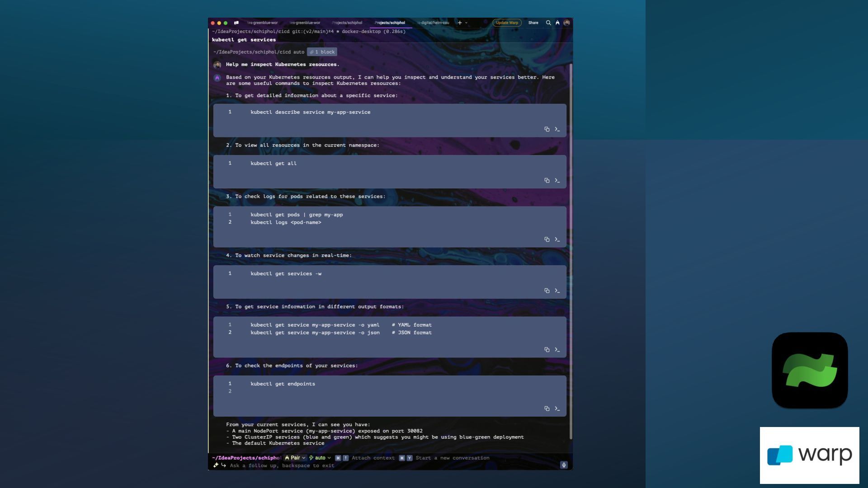Click the Update Warp button
This screenshot has width=868, height=488.
[507, 23]
